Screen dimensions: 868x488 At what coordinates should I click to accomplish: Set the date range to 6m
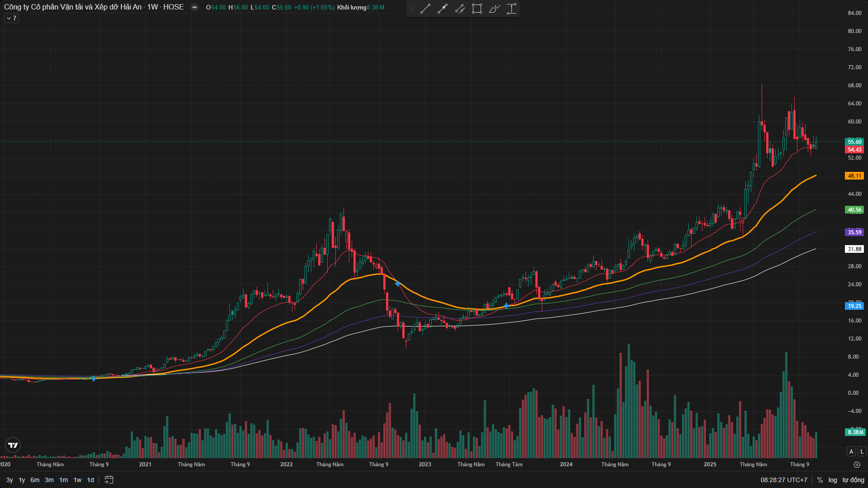pyautogui.click(x=35, y=480)
